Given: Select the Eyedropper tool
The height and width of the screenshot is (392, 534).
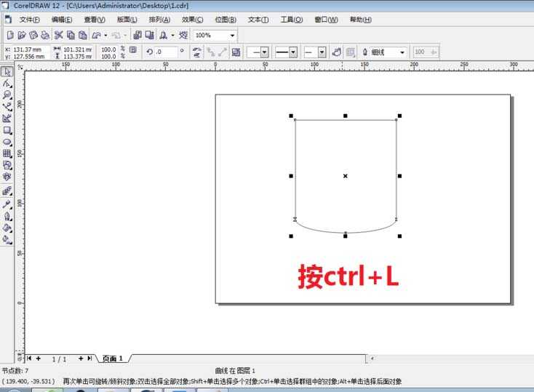Looking at the screenshot, I should click(x=7, y=204).
